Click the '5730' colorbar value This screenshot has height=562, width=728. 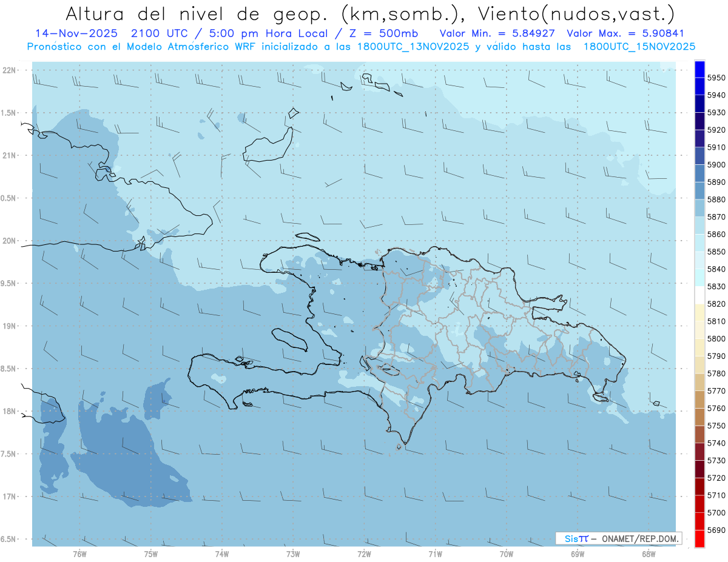point(716,460)
